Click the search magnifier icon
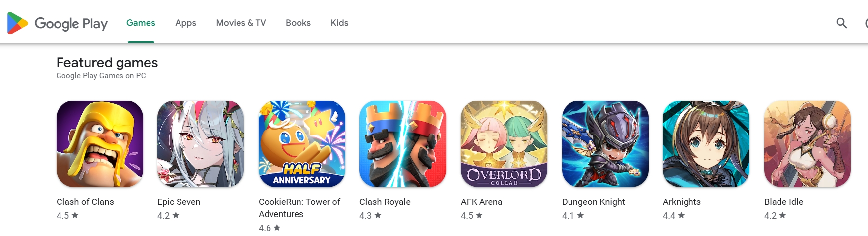 (842, 23)
